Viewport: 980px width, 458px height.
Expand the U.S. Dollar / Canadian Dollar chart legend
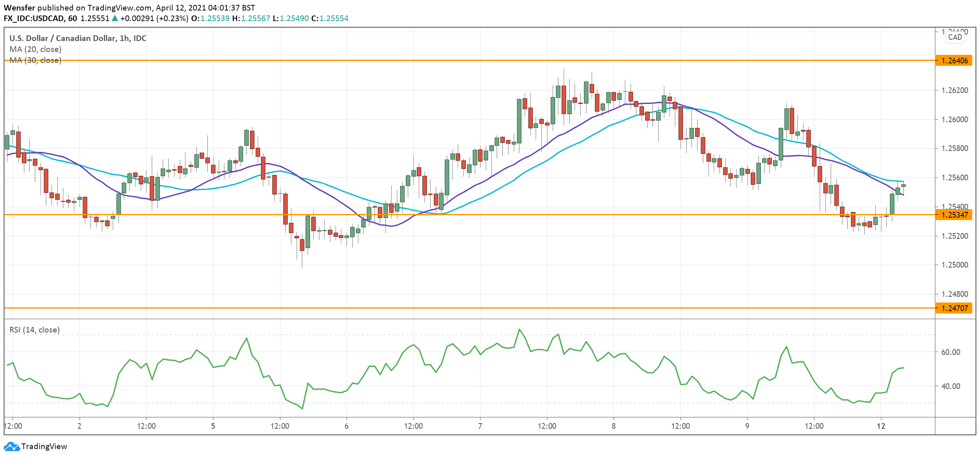coord(77,38)
